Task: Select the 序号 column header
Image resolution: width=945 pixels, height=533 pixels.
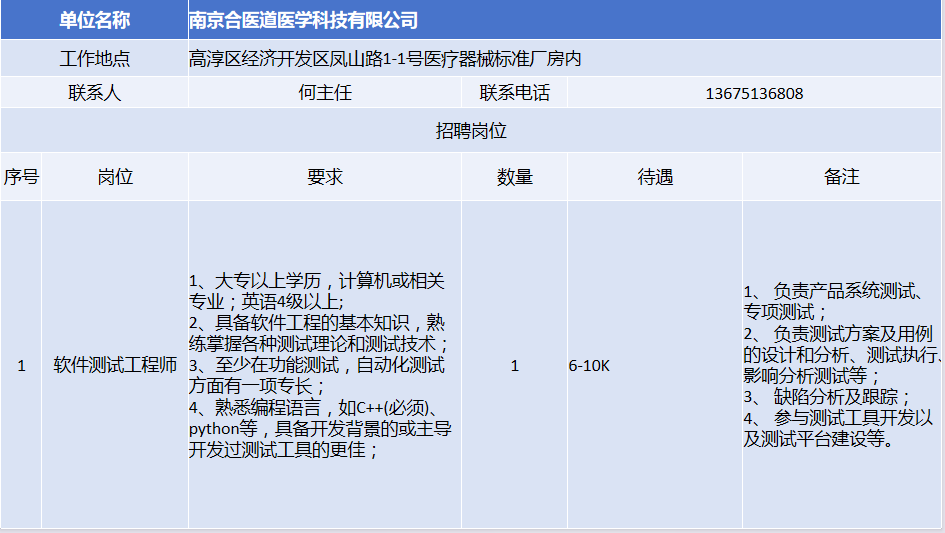Action: coord(21,177)
